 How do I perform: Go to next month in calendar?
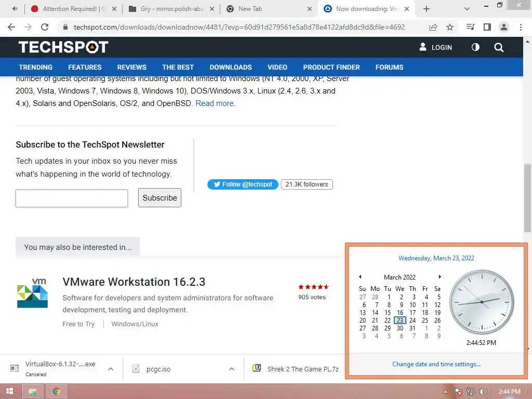click(440, 277)
